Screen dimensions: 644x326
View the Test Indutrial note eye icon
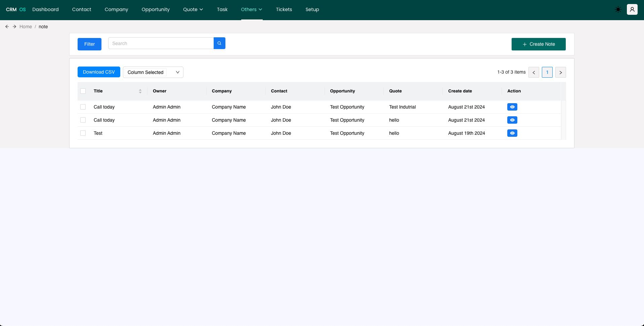[x=512, y=107]
